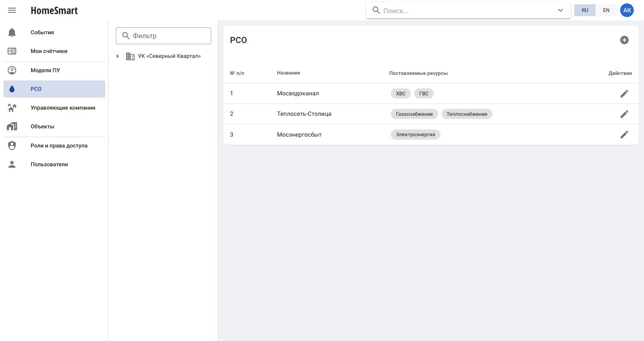The width and height of the screenshot is (644, 341).
Task: Navigate to Пользователи
Action: 54,164
